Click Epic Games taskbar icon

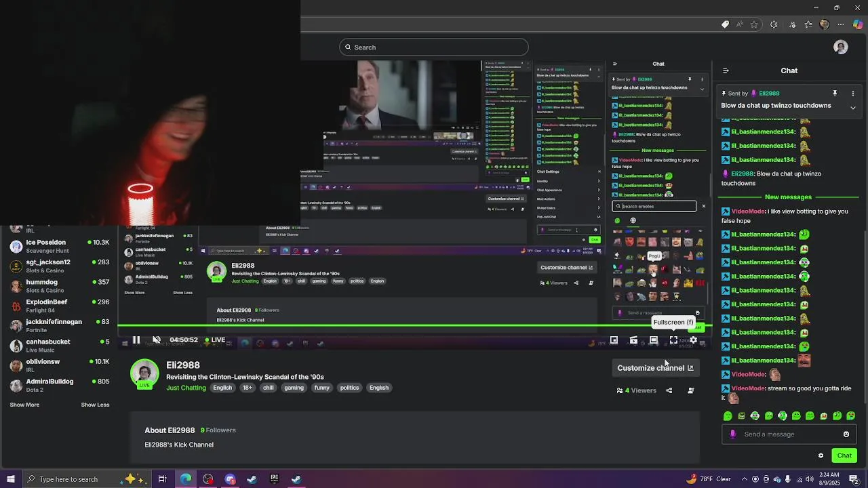click(274, 479)
